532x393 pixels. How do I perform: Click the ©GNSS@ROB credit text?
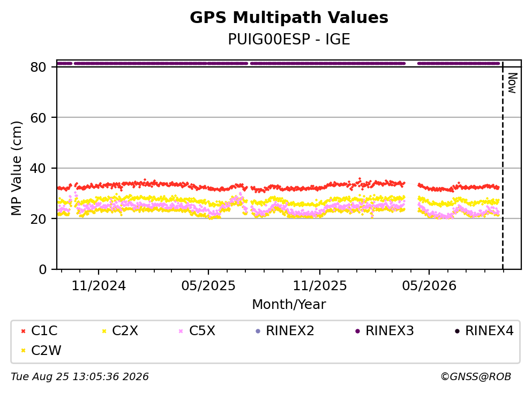coord(476,377)
